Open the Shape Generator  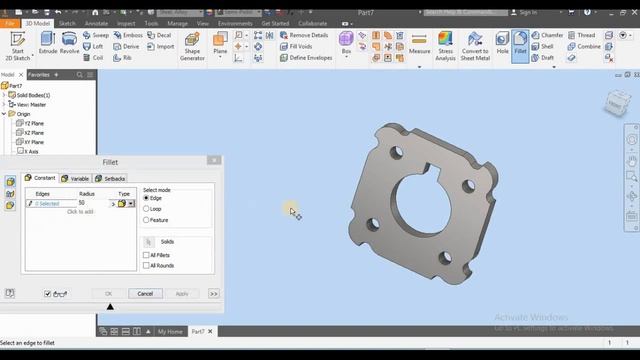(x=192, y=47)
